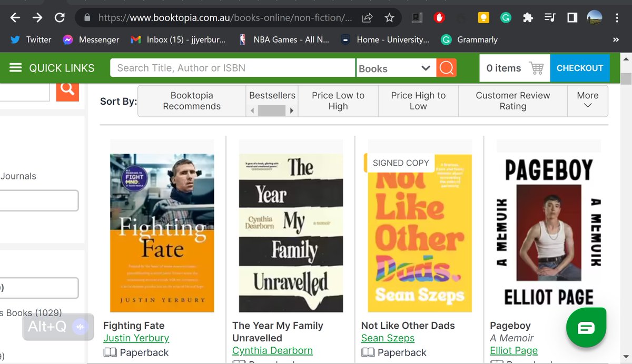This screenshot has width=632, height=364.
Task: Show more bookmarks with double chevron
Action: click(x=616, y=39)
